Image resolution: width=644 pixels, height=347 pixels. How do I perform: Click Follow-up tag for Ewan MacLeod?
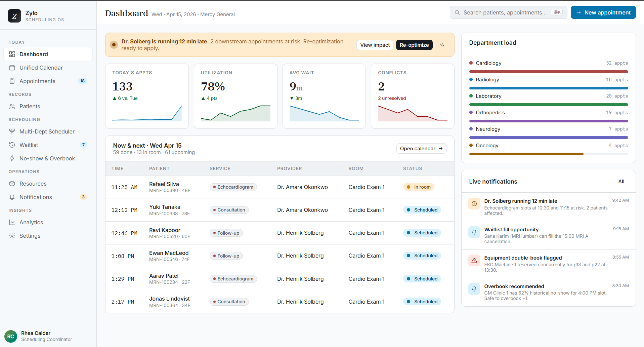point(226,256)
